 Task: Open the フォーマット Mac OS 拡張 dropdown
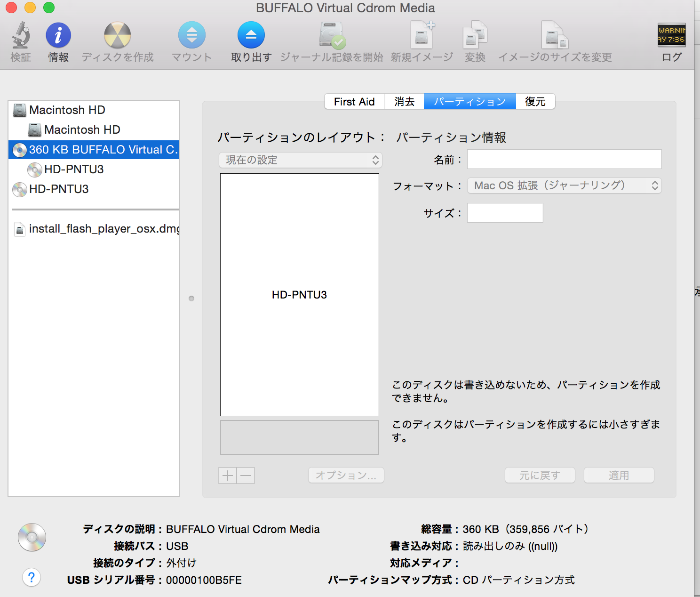(x=564, y=186)
